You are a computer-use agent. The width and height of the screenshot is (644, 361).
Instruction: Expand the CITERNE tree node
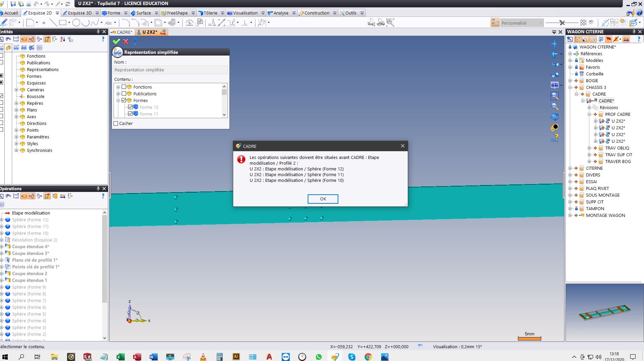[x=570, y=168]
